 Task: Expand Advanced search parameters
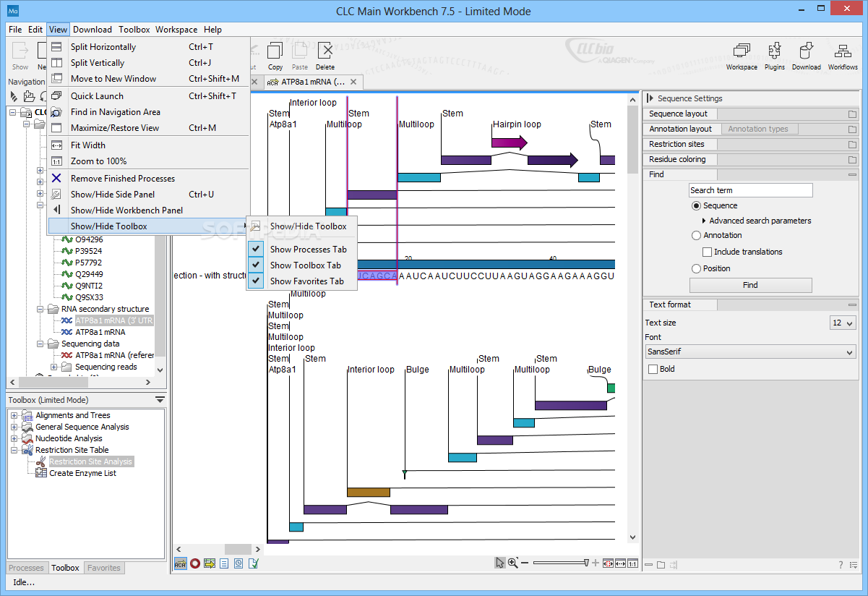[704, 221]
